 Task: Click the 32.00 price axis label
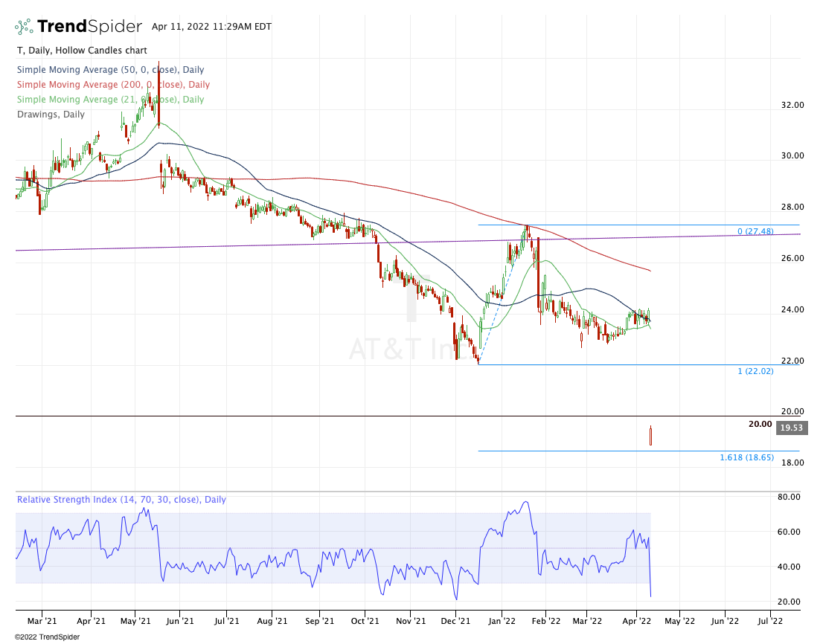click(x=792, y=105)
